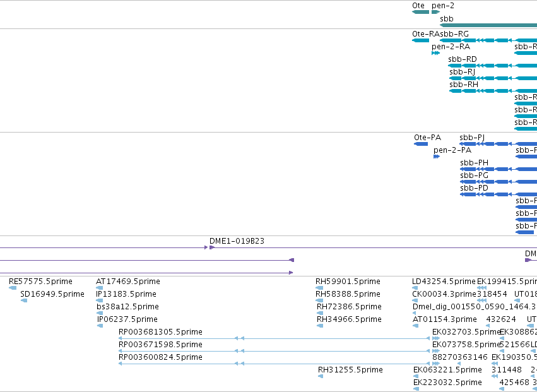Open the Ote-RA transcript
537x392 pixels.
pos(426,34)
